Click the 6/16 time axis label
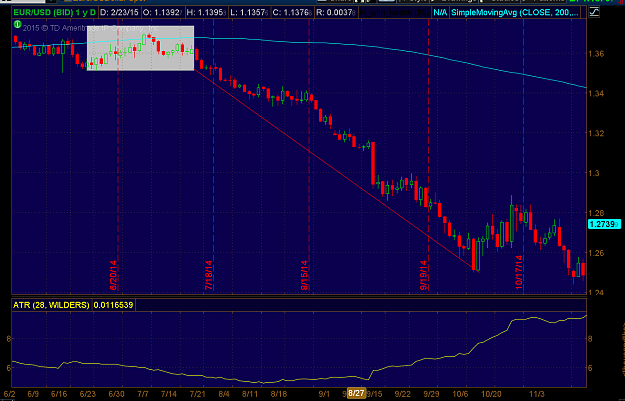625x401 pixels. click(59, 394)
